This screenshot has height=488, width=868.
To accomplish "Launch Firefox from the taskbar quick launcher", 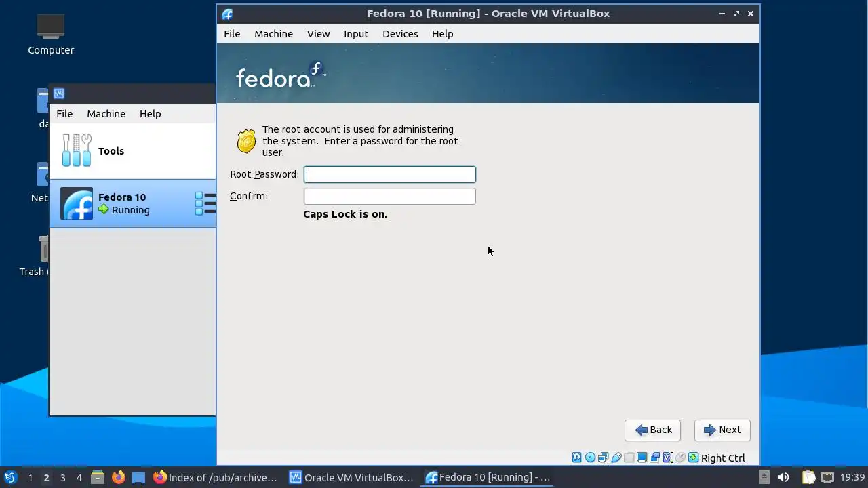I will tap(118, 477).
